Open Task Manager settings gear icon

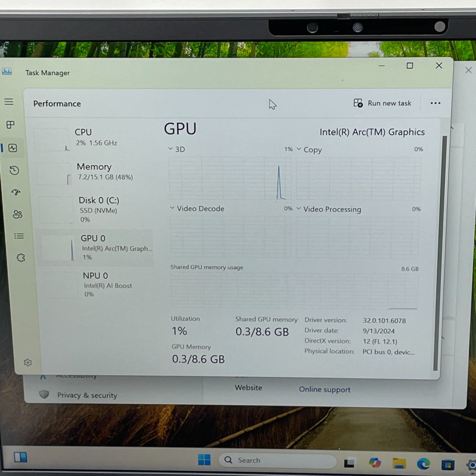click(28, 362)
